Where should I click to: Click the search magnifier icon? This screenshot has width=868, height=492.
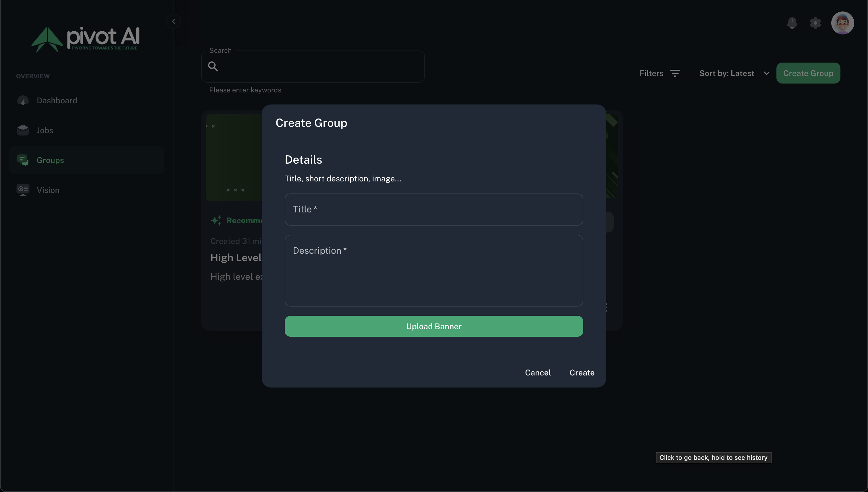point(213,66)
